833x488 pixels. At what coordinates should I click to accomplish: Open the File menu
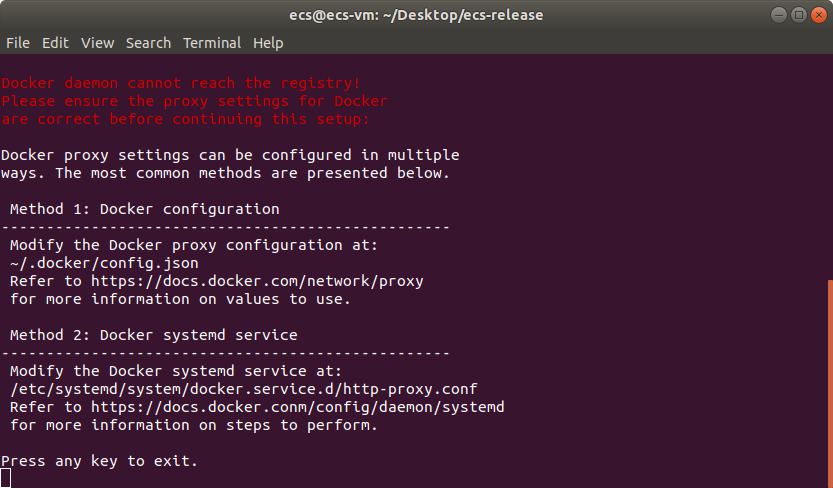click(x=18, y=43)
